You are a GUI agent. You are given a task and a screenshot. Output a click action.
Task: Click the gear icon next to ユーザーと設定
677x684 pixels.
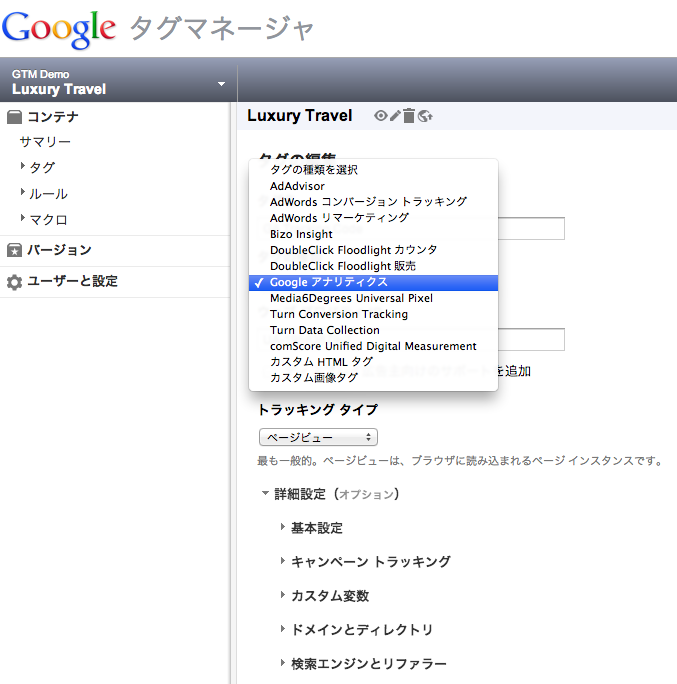pyautogui.click(x=14, y=282)
